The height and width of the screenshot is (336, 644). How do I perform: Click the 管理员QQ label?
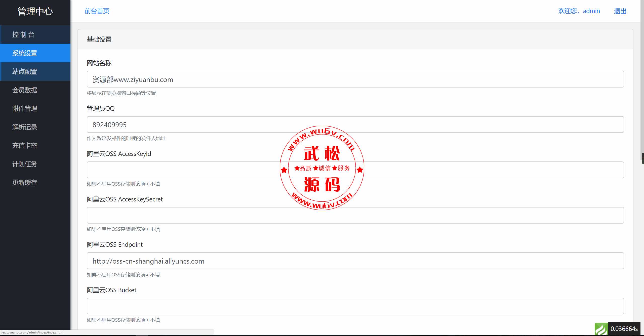[101, 108]
